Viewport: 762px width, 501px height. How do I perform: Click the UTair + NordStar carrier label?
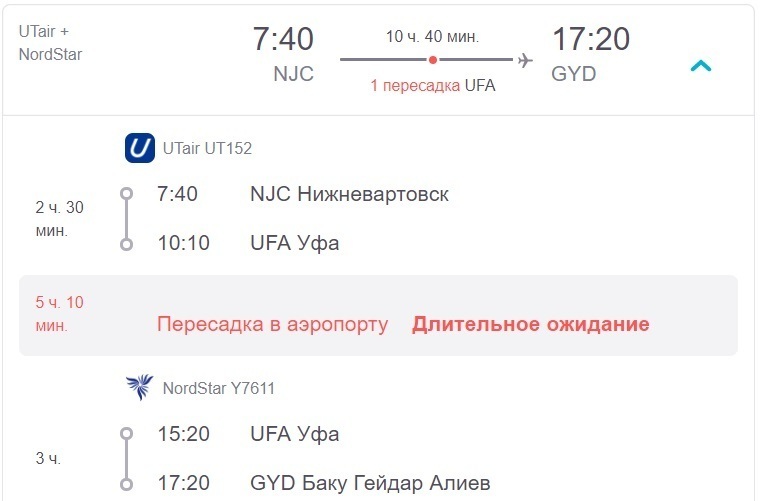coord(51,43)
